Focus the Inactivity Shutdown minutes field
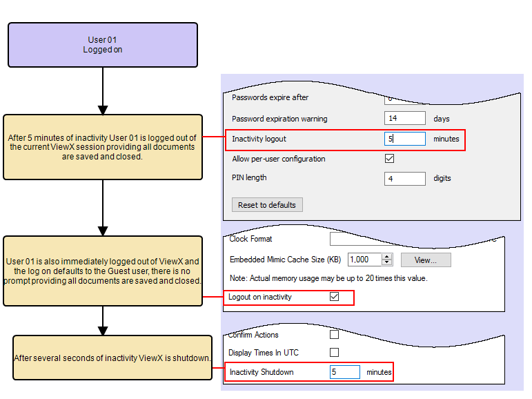 [x=345, y=372]
